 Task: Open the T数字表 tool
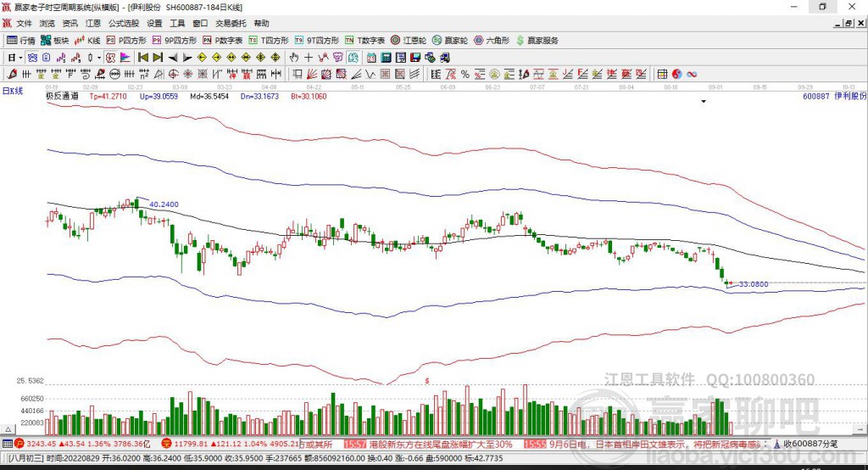pyautogui.click(x=364, y=41)
